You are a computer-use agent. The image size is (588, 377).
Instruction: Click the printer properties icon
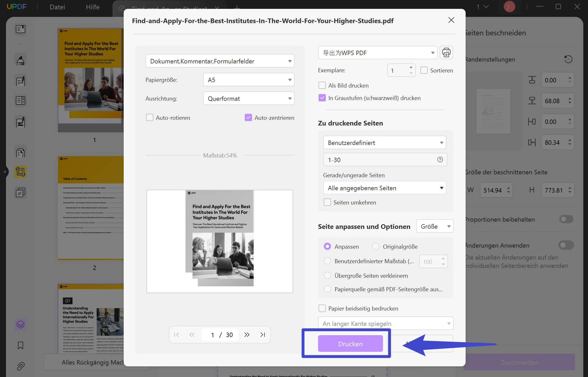[446, 53]
